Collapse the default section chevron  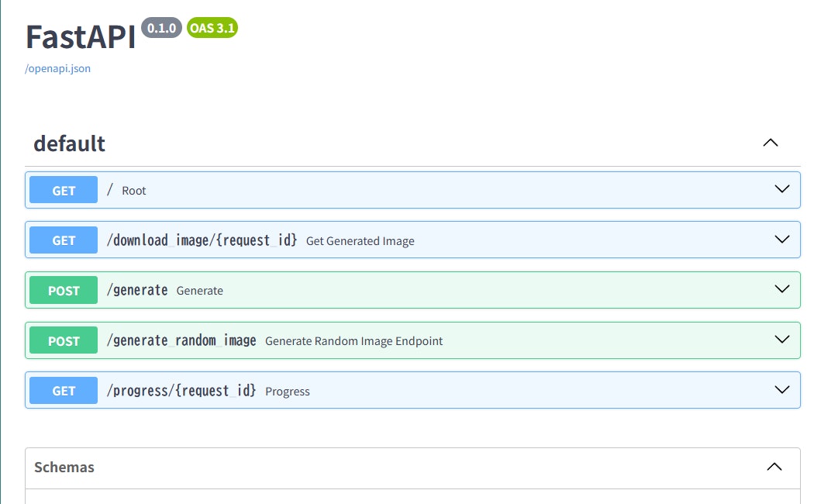tap(771, 143)
